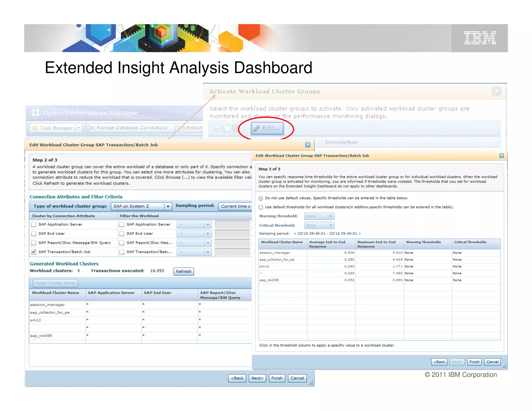Click the Refresh button for generated clusters
The width and height of the screenshot is (532, 411).
click(184, 271)
